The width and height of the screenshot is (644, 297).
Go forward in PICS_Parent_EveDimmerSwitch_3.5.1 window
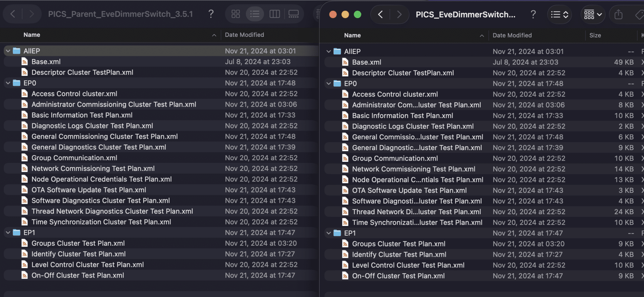[x=32, y=14]
